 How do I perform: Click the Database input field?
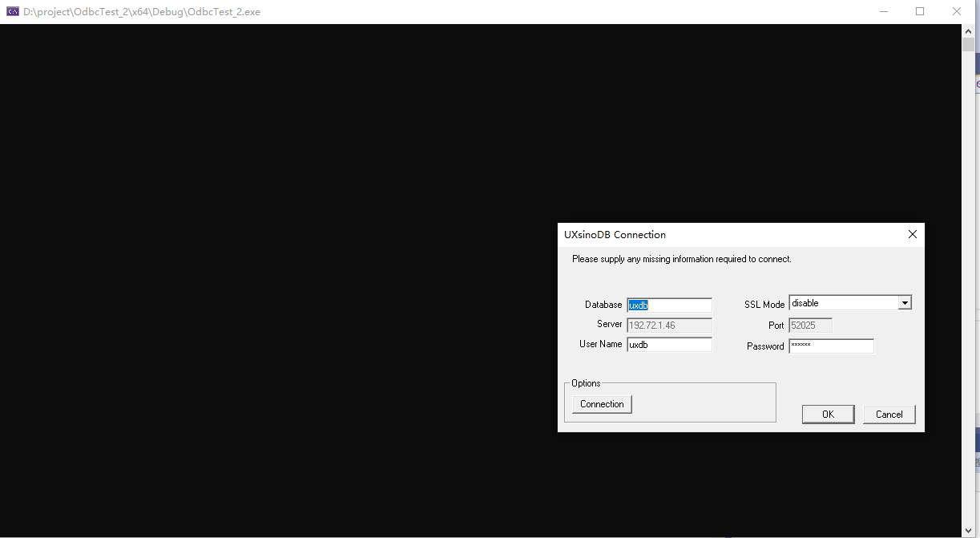(x=669, y=305)
